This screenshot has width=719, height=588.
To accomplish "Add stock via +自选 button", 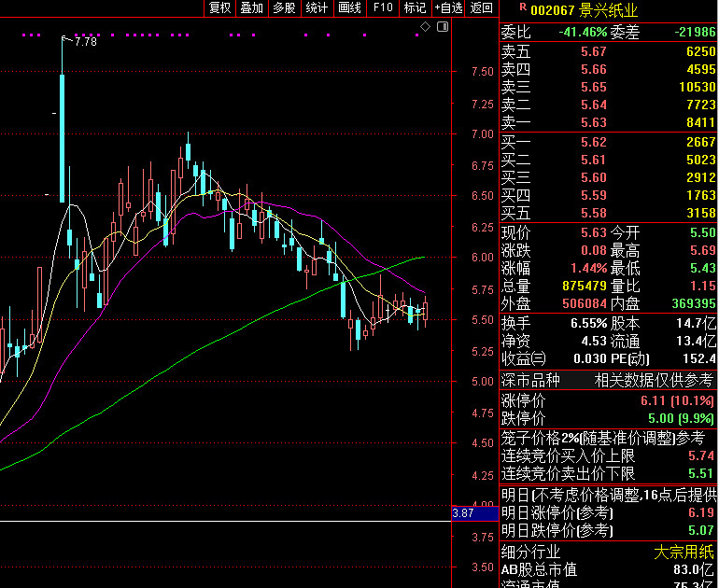I will pyautogui.click(x=448, y=8).
